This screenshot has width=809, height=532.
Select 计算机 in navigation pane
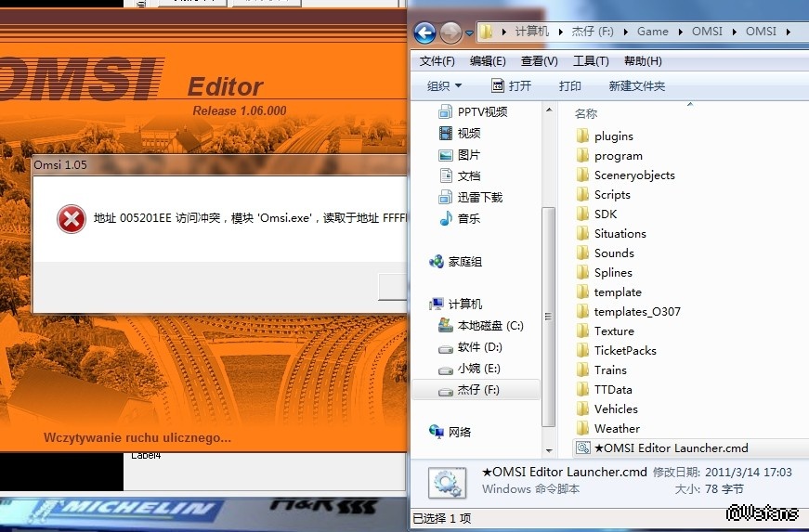pos(456,305)
